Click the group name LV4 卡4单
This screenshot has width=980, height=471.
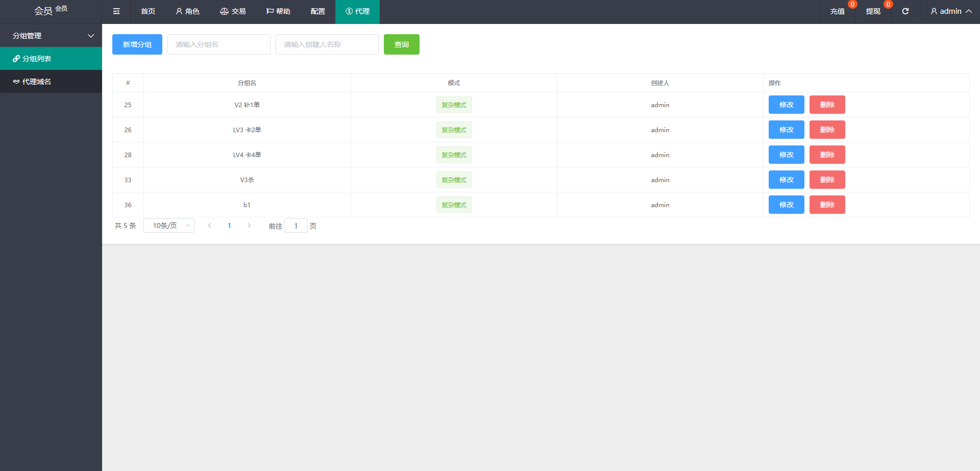247,155
